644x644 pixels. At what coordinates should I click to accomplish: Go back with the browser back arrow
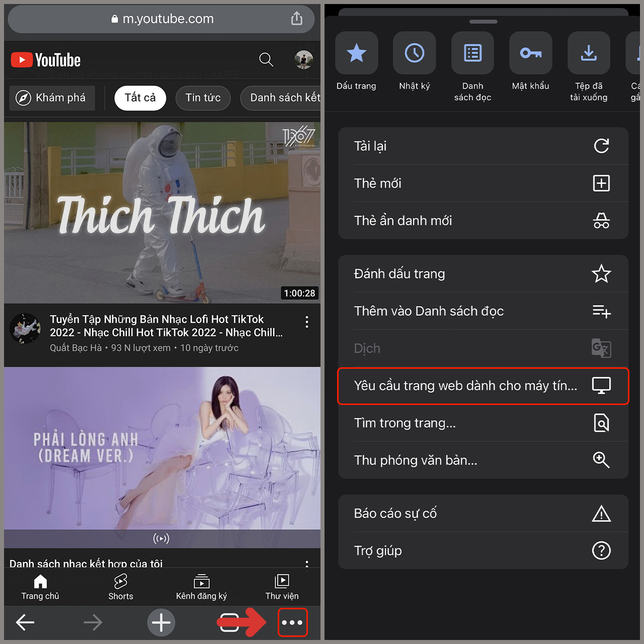[x=25, y=622]
